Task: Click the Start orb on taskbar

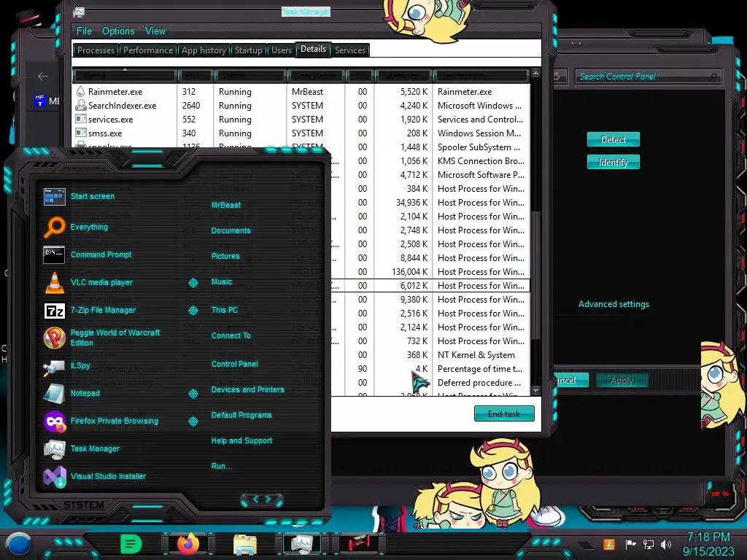Action: 19,544
